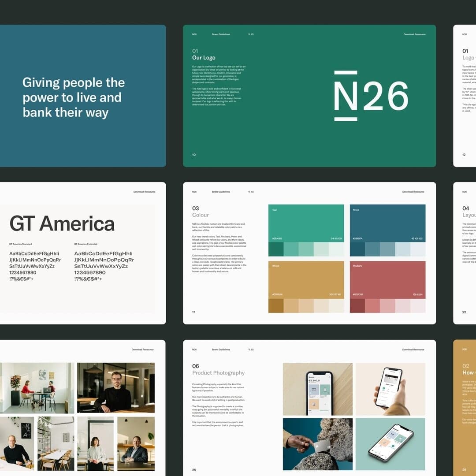
Task: Open the Our Logo section heading
Action: pos(204,58)
